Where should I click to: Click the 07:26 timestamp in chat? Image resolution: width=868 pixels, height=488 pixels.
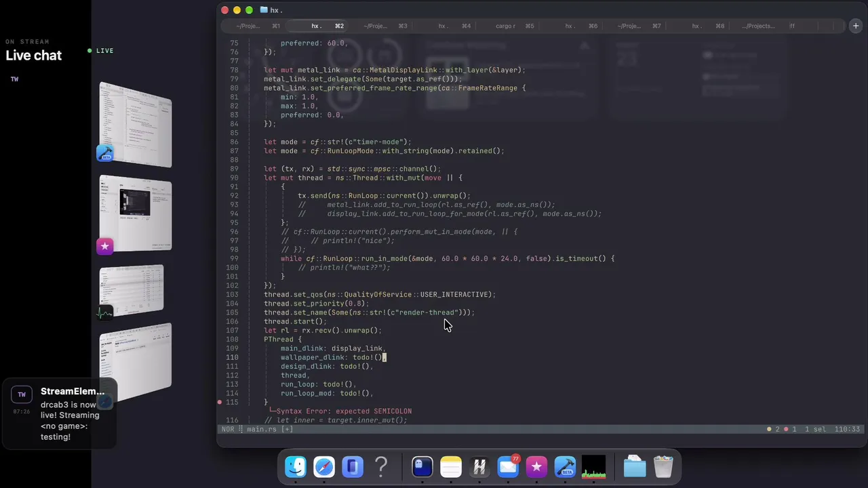point(22,411)
